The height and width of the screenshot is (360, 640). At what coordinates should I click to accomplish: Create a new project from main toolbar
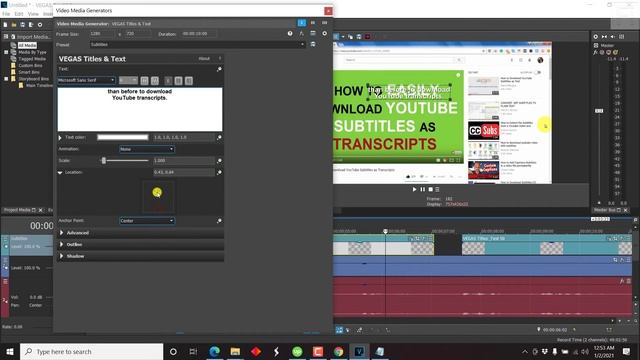(5, 25)
